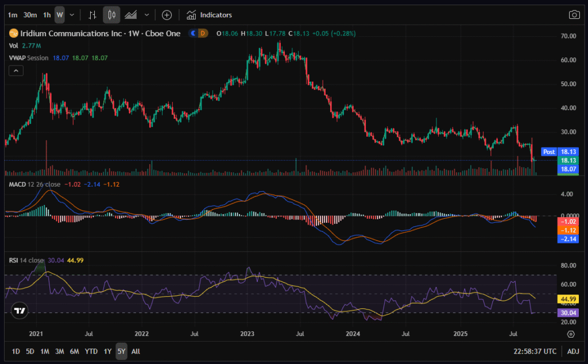588x364 pixels.
Task: Take a chart snapshot with camera icon
Action: [574, 14]
